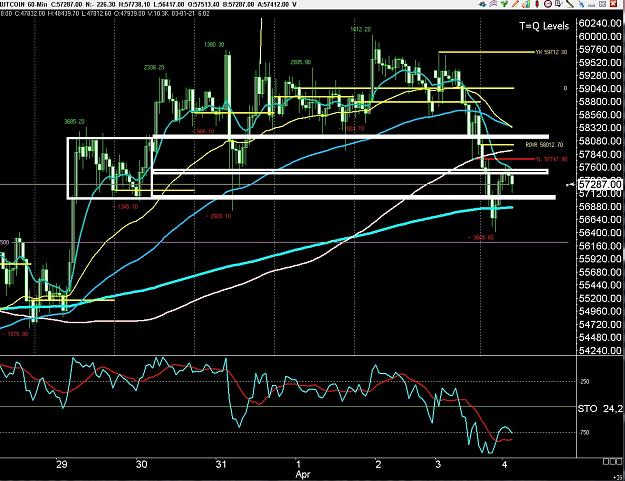Screen dimensions: 625x481
Task: Click the green 3685.20 swing label
Action: point(75,122)
